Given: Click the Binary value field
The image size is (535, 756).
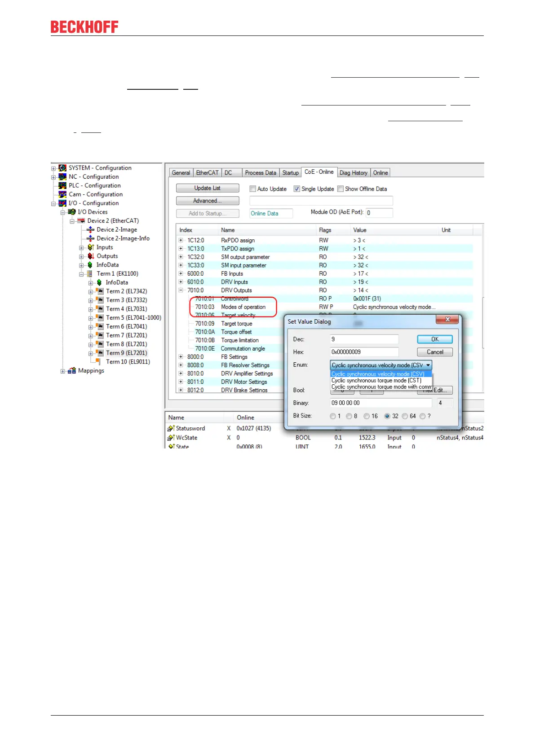Looking at the screenshot, I should 381,403.
